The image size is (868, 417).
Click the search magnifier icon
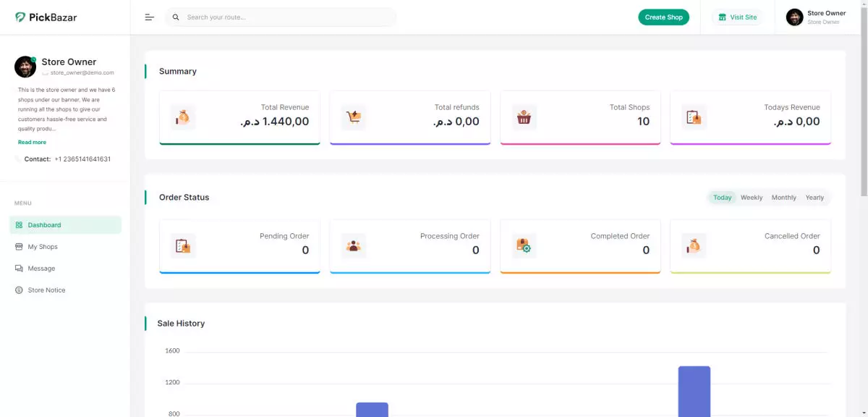pos(176,17)
